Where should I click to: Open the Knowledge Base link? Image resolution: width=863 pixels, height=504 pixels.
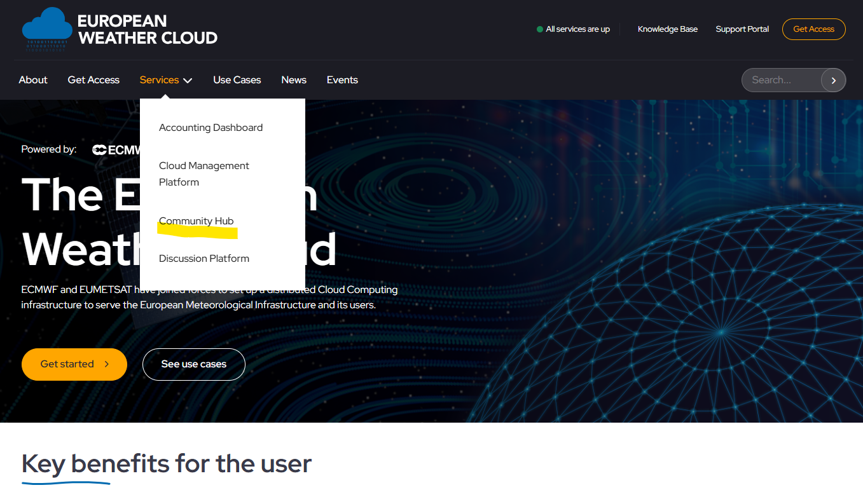point(668,29)
